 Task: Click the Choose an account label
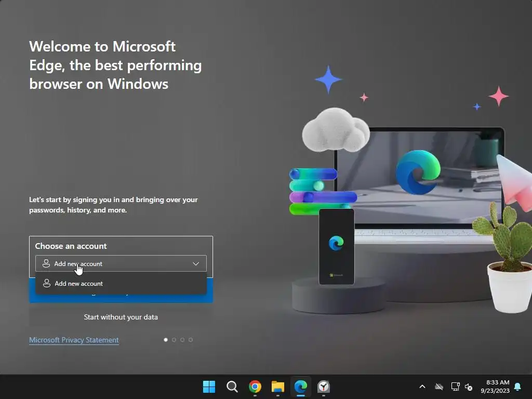(71, 246)
